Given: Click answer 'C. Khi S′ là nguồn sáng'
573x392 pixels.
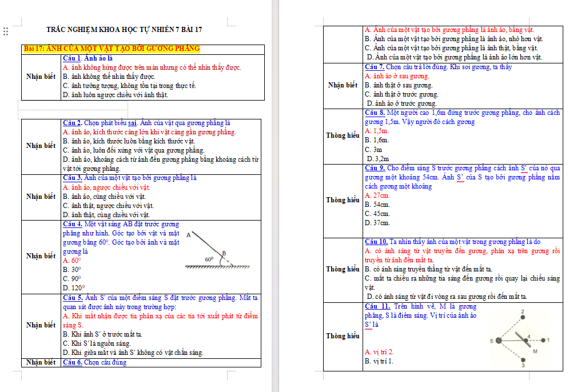Looking at the screenshot, I should pyautogui.click(x=97, y=343).
